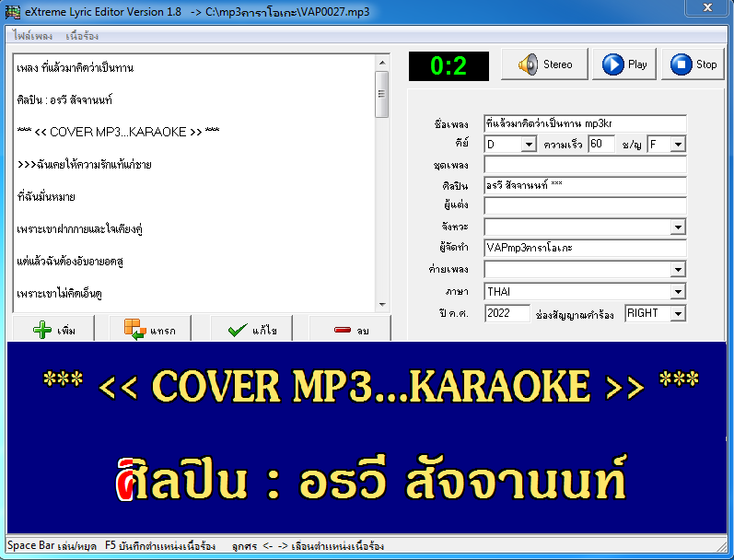Open the ไฟล์เพลง menu
Viewport: 734px width, 560px height.
tap(33, 36)
